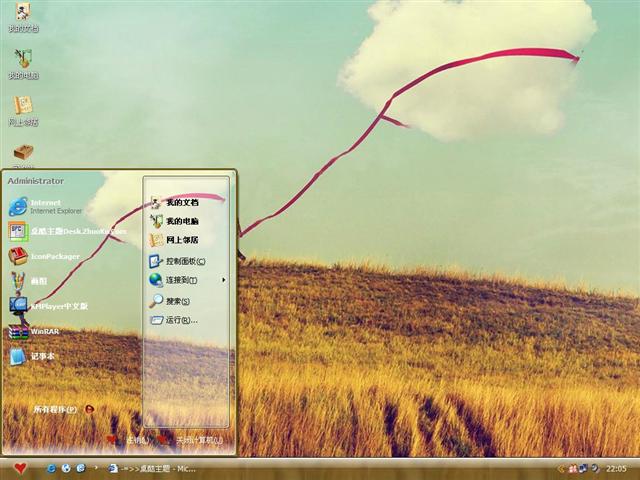Click the 注销(L) log off button
Screen dimensions: 640x480
129,440
